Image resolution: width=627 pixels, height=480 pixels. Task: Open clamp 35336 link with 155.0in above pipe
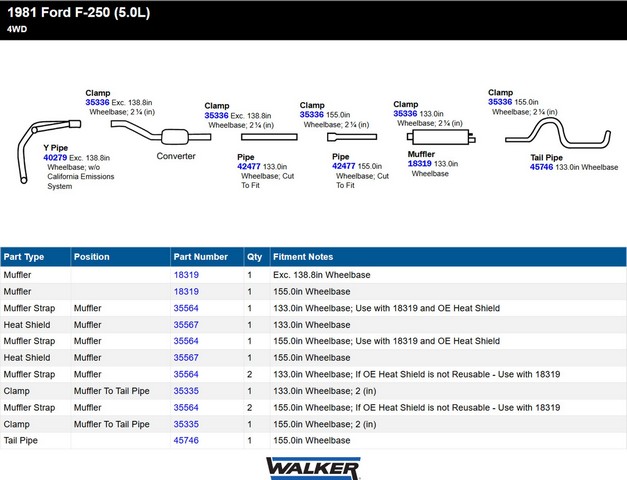coord(312,115)
